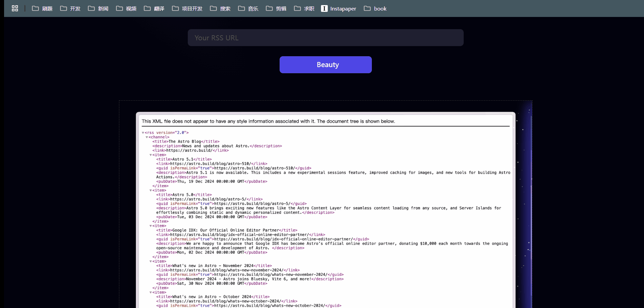Click title Google IDX: Our Official Online Editor Partner

pos(226,230)
